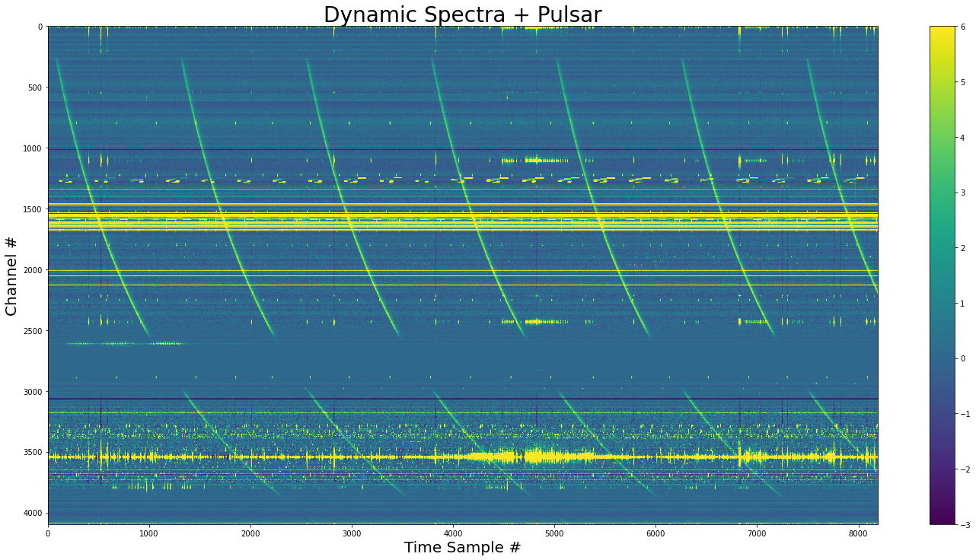This screenshot has height=560, width=976.
Task: Click colorbar tick label 1
Action: (963, 304)
